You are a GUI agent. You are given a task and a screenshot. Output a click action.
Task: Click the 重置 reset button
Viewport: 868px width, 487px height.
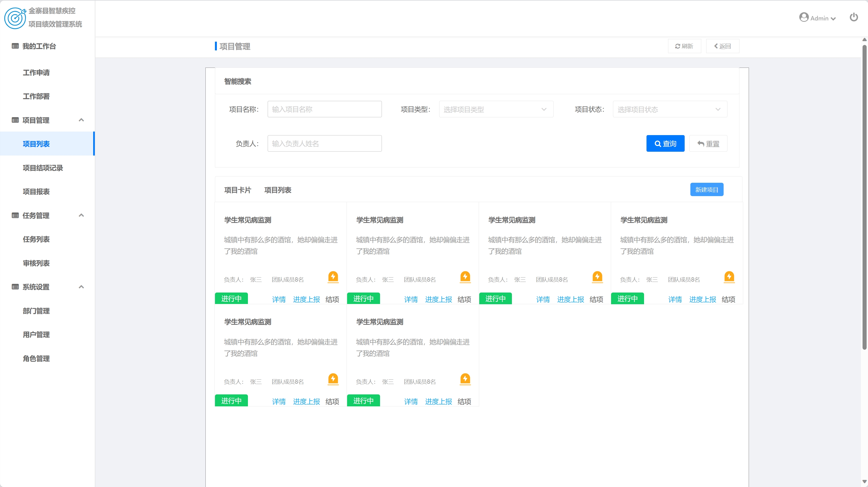click(708, 144)
